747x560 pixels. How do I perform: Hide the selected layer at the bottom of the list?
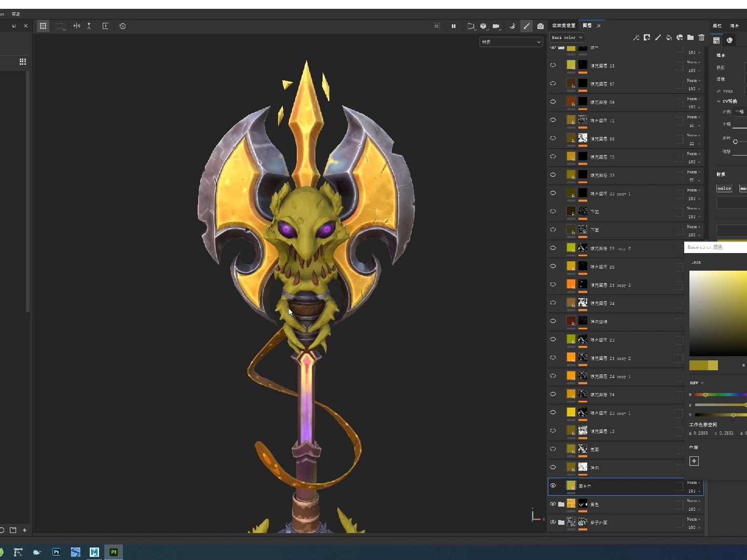[x=553, y=486]
